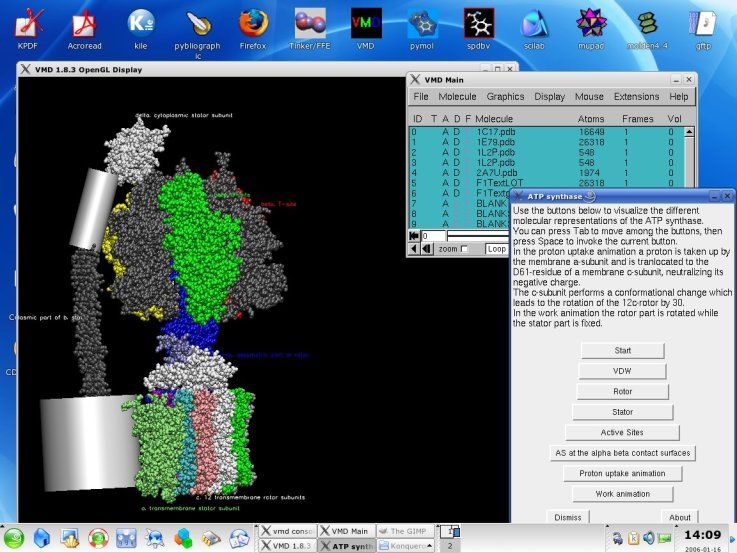The image size is (737, 553).
Task: Switch to virtual desktop 2 in pager
Action: click(x=450, y=545)
